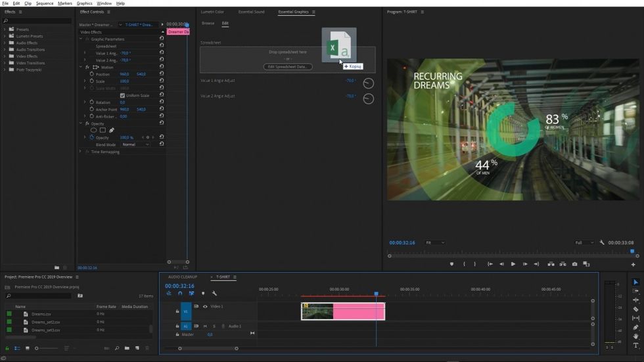Mark Out point in program monitor
Viewport: 644px width, 362px height.
[474, 264]
